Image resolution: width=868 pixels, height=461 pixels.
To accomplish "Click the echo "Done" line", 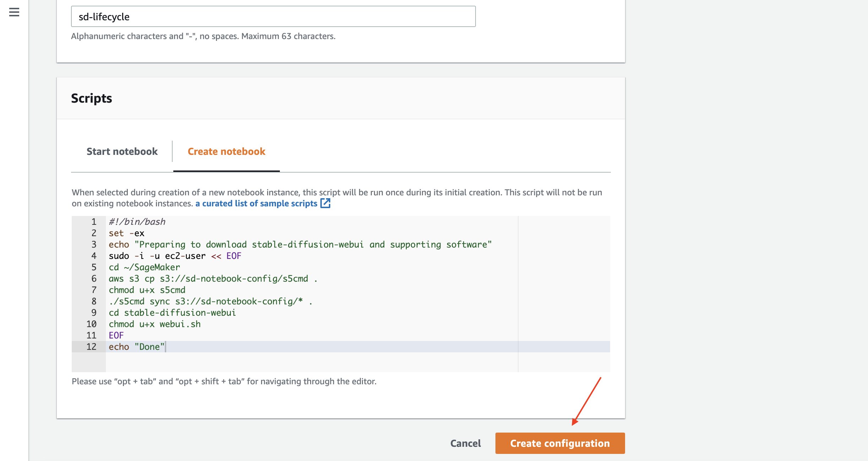I will 136,346.
